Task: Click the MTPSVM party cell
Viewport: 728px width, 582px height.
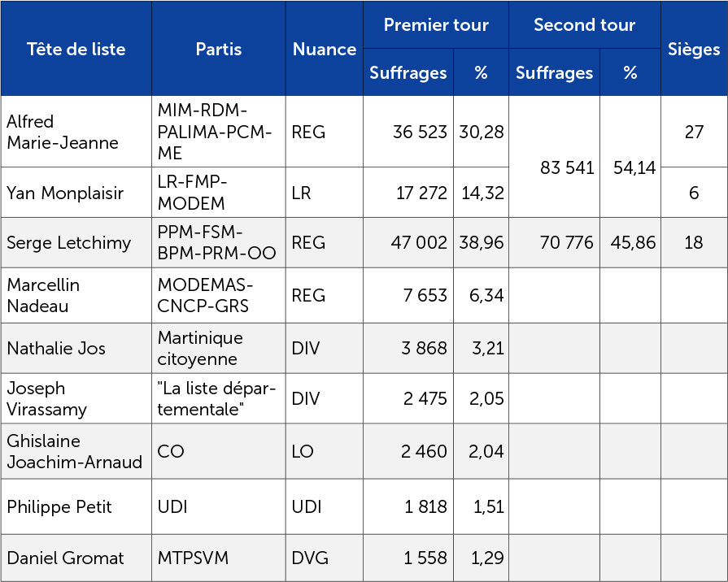Action: [x=193, y=558]
